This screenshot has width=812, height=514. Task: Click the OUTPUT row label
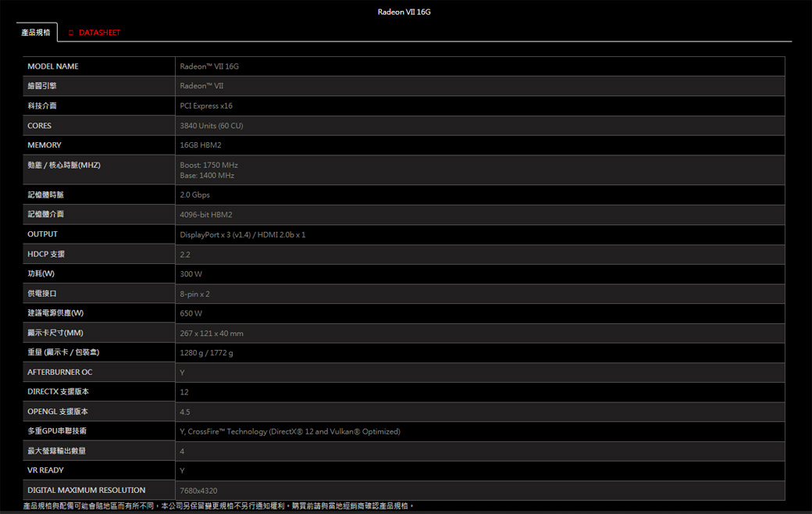(43, 234)
